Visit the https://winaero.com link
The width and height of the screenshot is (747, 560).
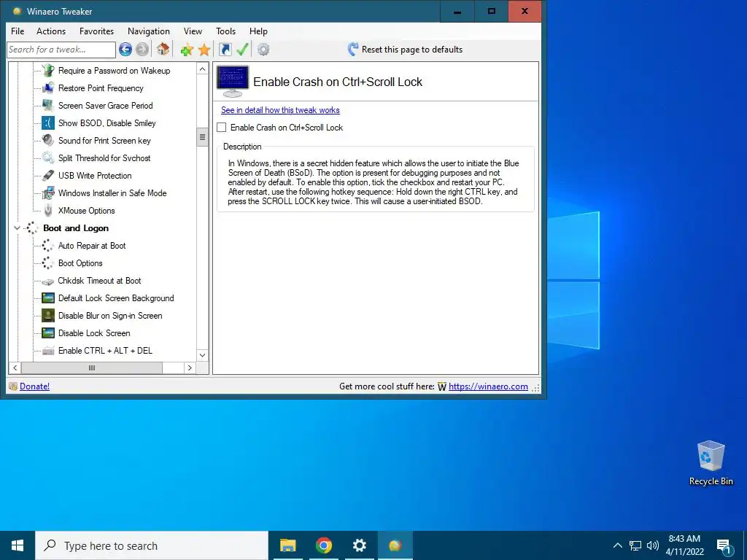tap(488, 386)
